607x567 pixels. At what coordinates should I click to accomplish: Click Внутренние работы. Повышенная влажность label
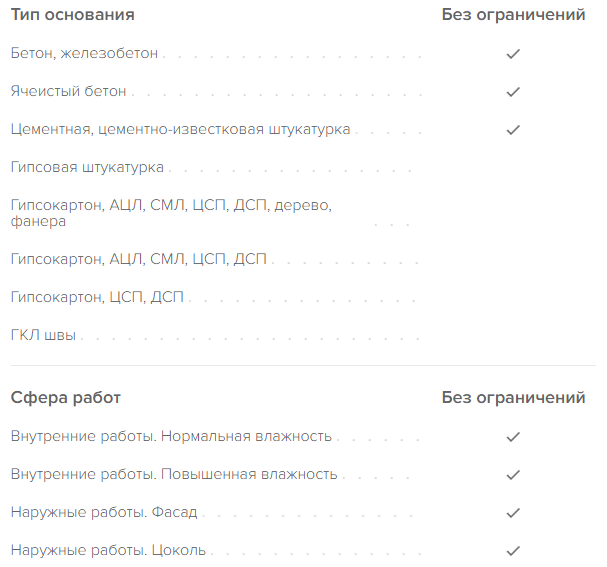click(x=174, y=474)
